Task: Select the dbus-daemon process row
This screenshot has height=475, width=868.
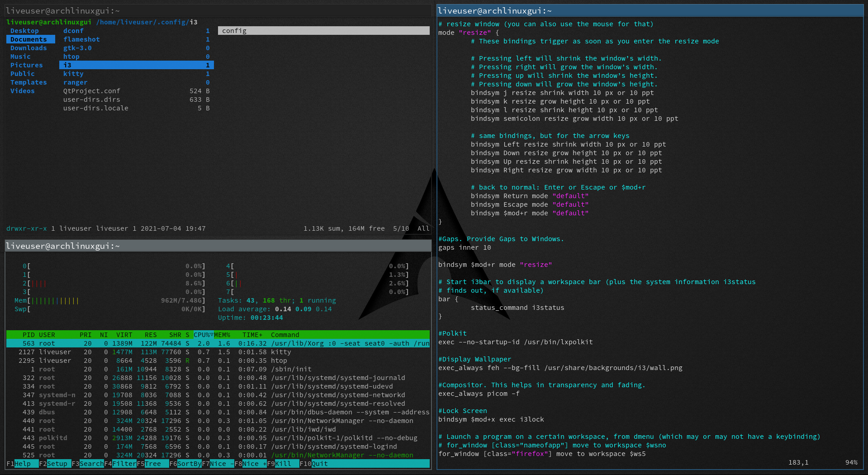Action: point(218,412)
